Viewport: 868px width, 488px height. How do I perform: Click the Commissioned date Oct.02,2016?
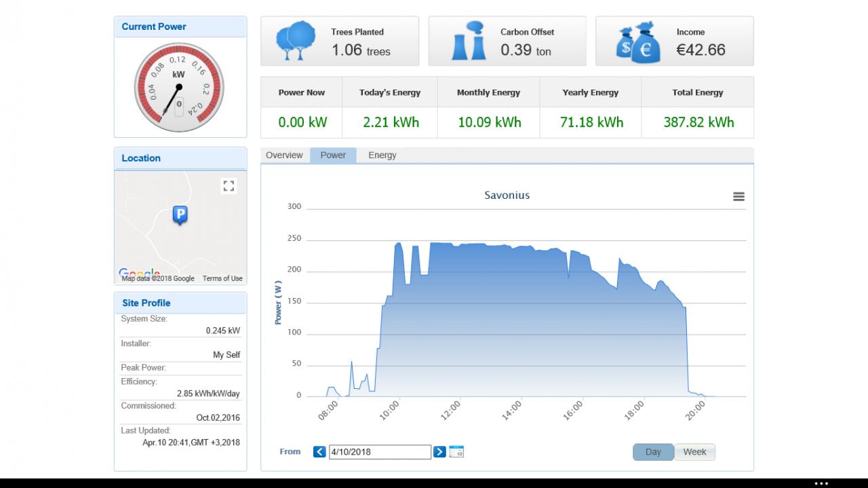(x=218, y=418)
